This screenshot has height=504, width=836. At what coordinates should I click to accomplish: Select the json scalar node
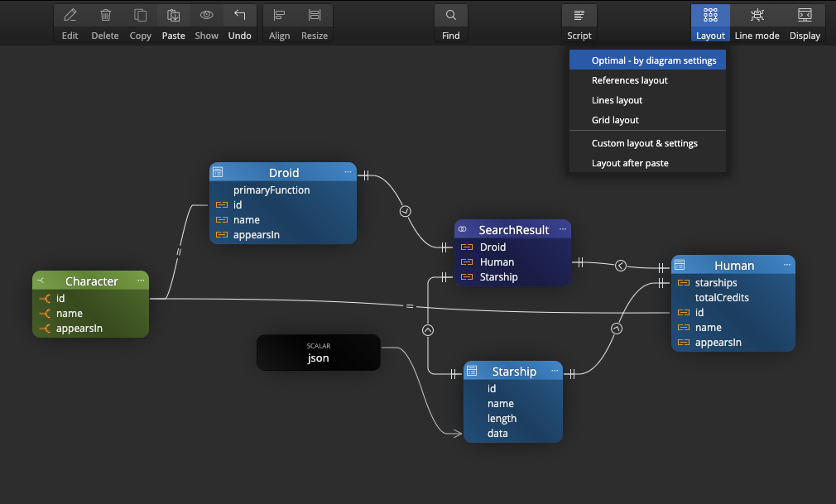click(319, 353)
